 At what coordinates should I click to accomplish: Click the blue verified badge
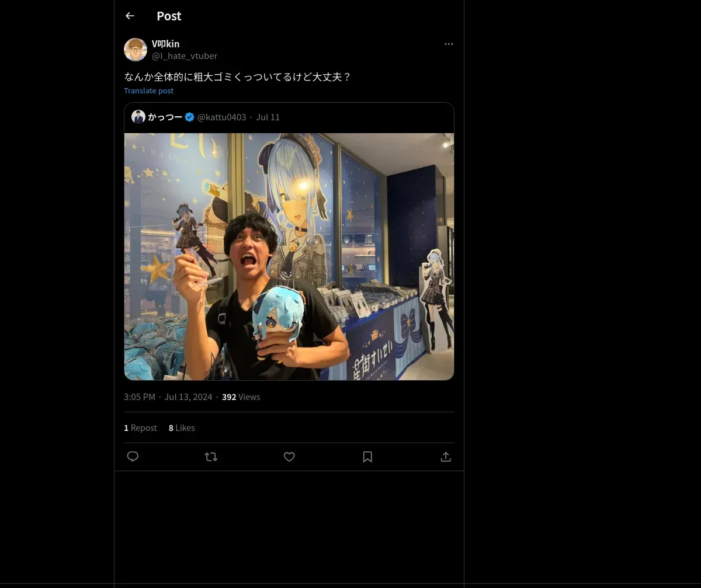(x=190, y=117)
